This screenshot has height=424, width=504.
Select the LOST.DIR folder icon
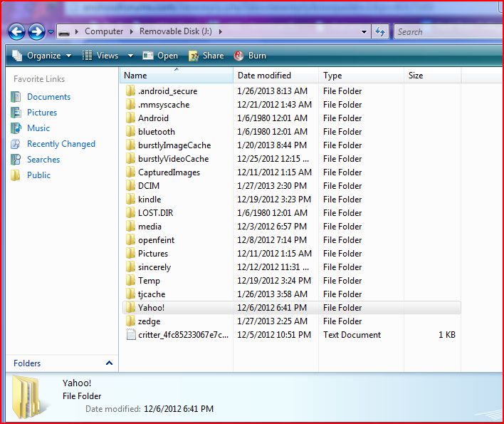[130, 213]
